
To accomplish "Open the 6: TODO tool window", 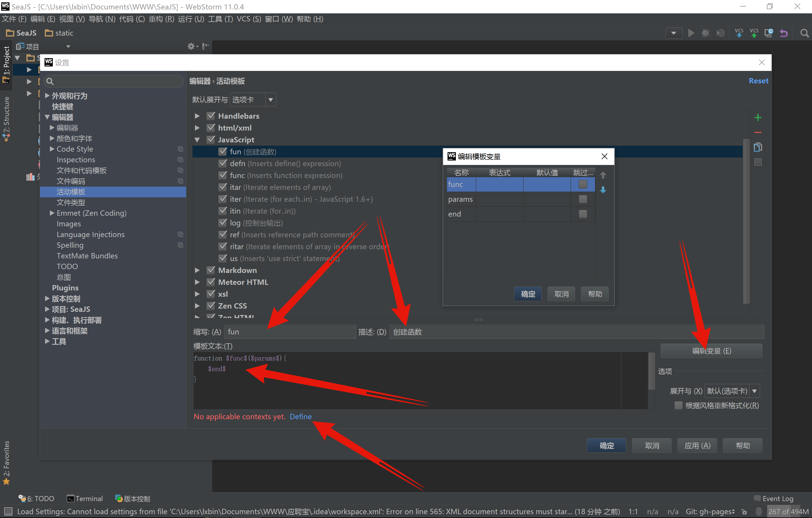I will (37, 498).
